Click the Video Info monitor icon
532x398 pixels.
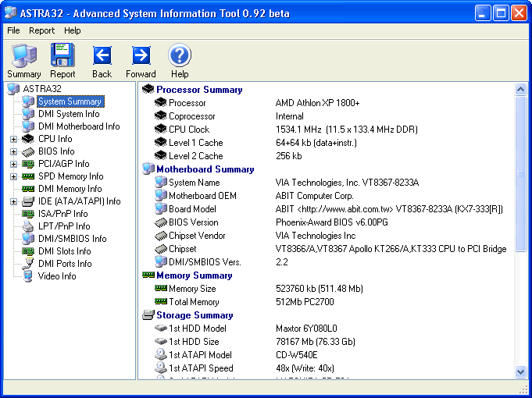tap(28, 276)
